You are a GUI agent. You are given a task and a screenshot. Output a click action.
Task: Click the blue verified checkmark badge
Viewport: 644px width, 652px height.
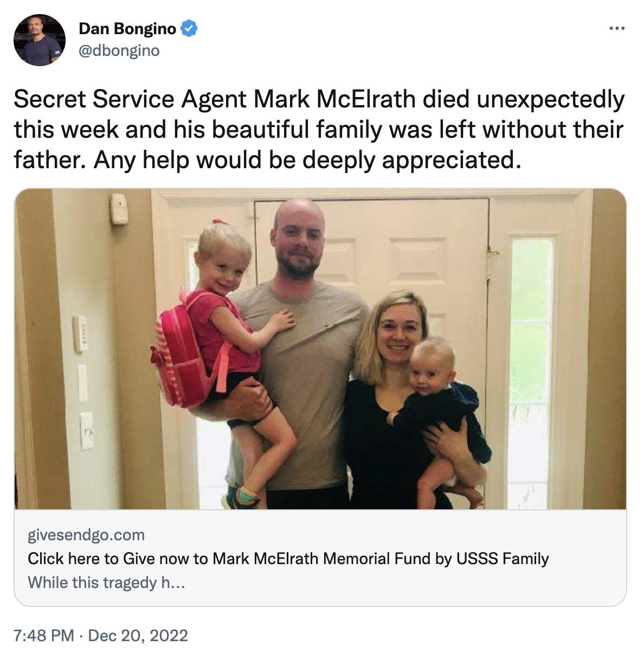189,28
